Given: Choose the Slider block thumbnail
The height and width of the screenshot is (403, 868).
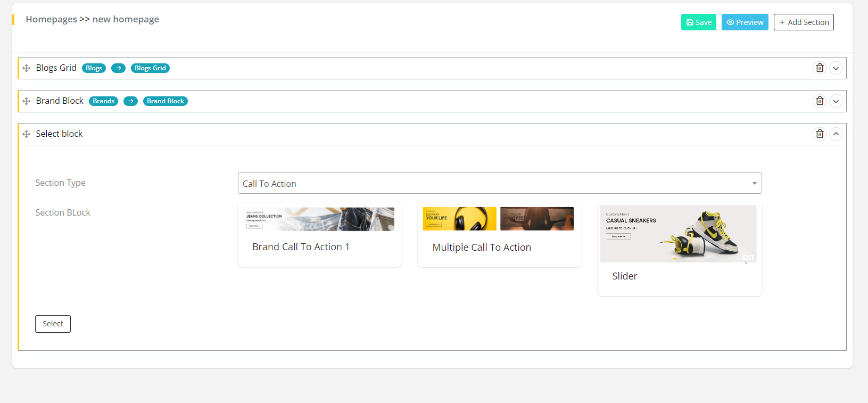Looking at the screenshot, I should coord(679,234).
